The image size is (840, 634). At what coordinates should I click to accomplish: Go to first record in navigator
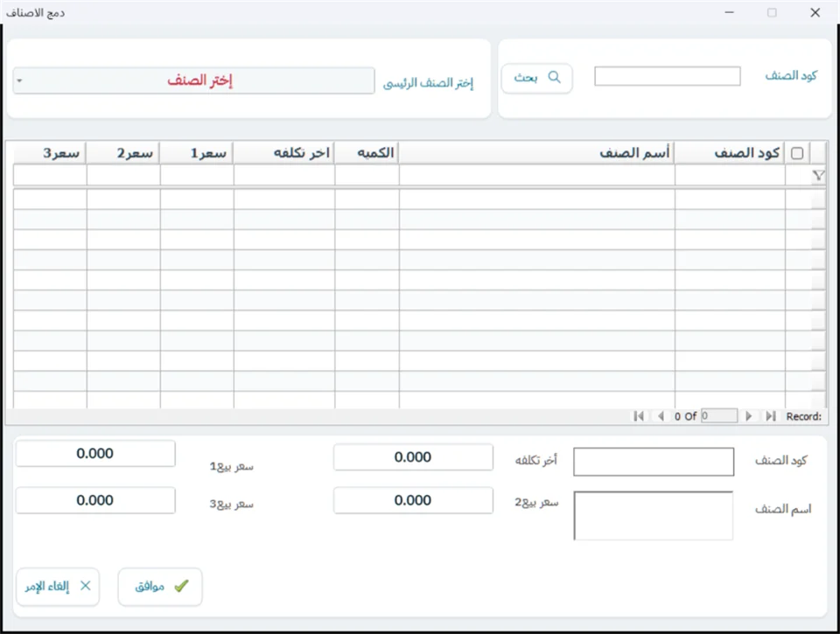tap(639, 416)
